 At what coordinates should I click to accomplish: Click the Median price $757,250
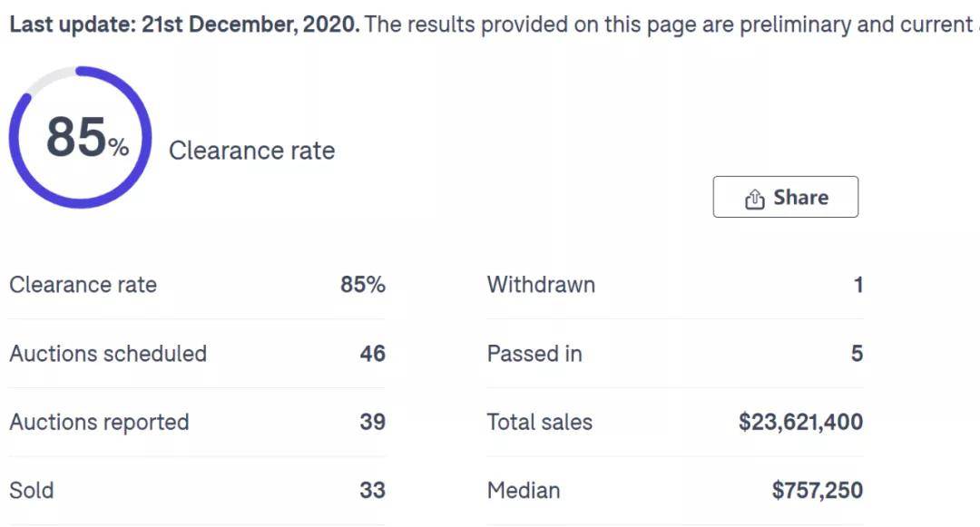tap(817, 491)
